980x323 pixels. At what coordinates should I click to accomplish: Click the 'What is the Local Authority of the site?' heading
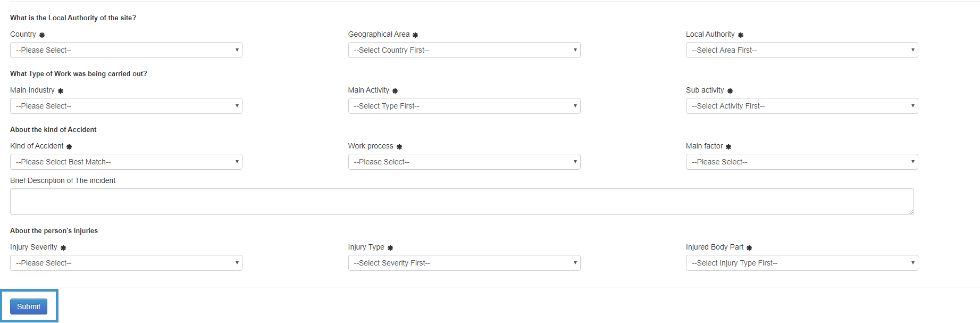click(73, 18)
